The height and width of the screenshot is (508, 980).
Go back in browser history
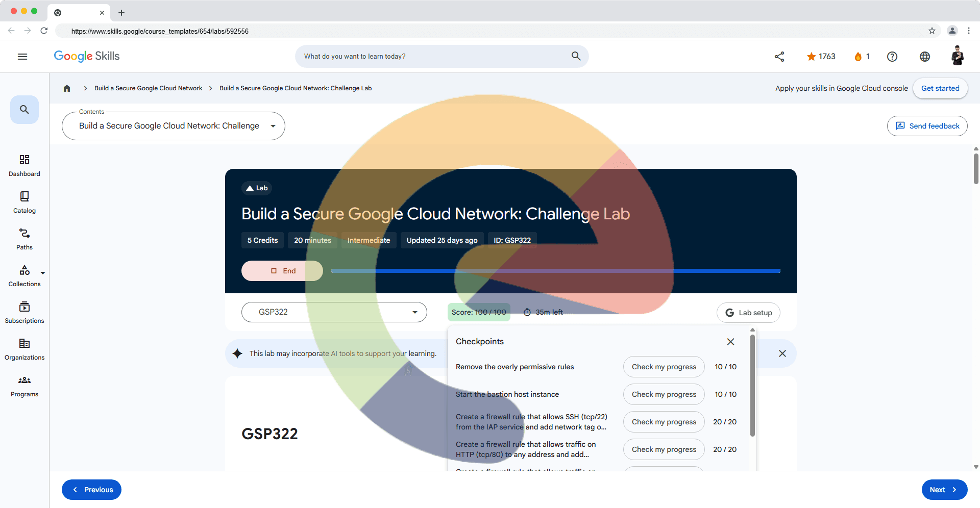pos(11,31)
